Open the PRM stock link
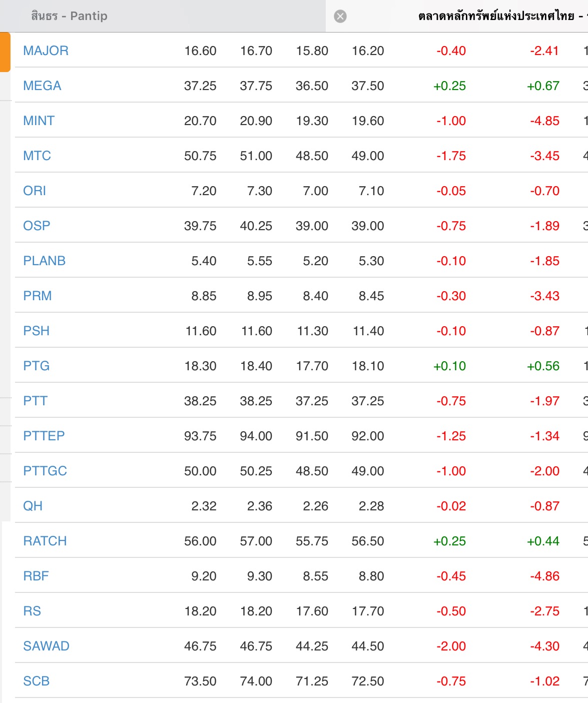 (37, 296)
